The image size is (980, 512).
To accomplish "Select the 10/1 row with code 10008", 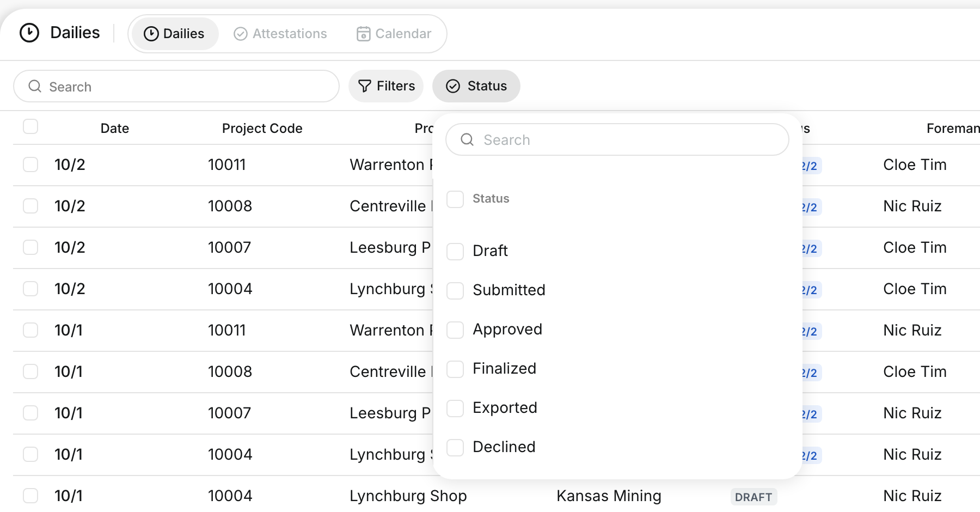I will 30,371.
